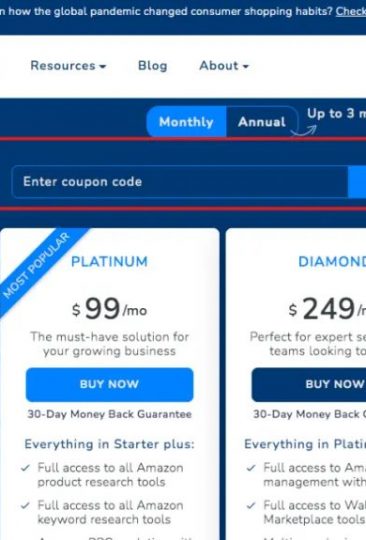Screen dimensions: 366x540
Task: Expand the About dropdown menu
Action: 224,65
